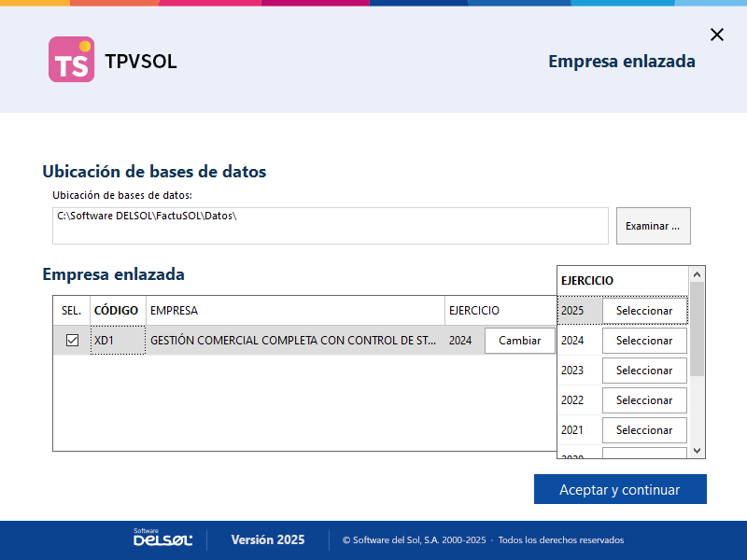Click the Todos los derechos reservados text
This screenshot has height=560, width=747.
point(561,540)
